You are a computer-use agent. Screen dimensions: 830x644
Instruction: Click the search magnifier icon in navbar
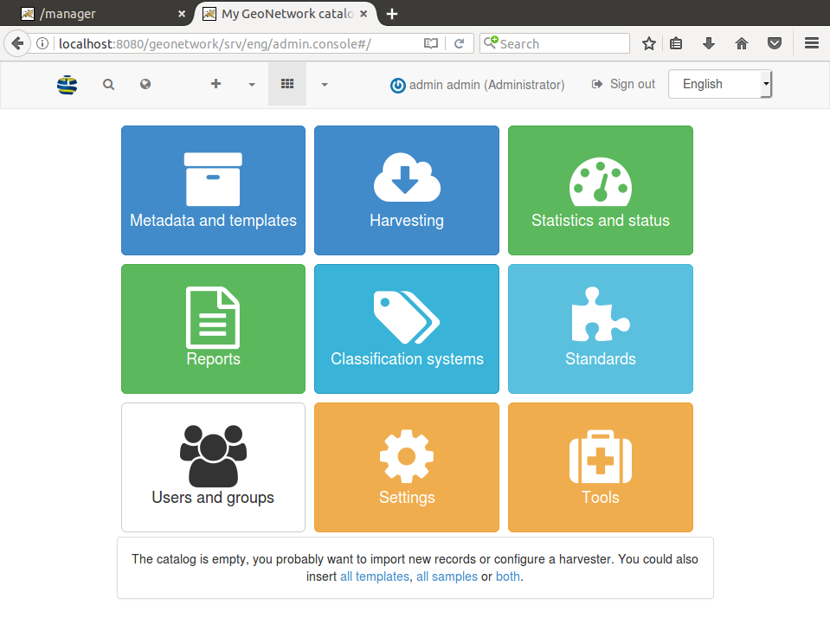[108, 85]
